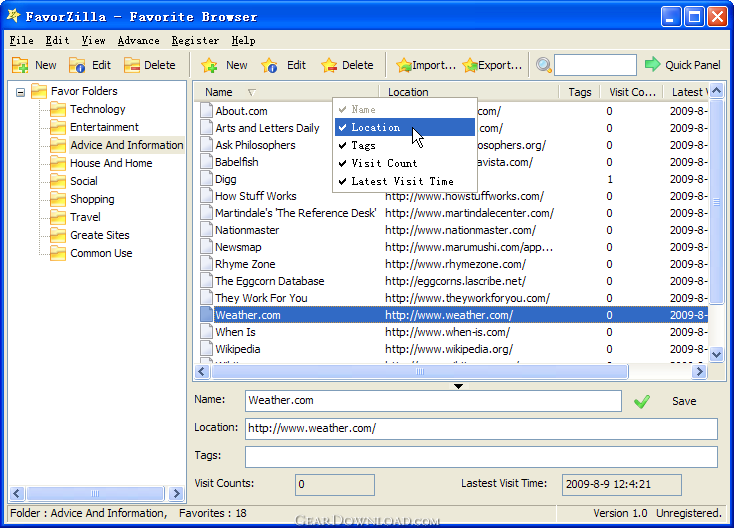Click the New favorite star icon
The height and width of the screenshot is (529, 734).
click(209, 65)
